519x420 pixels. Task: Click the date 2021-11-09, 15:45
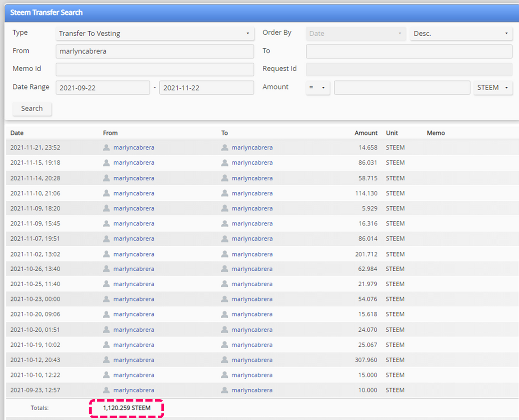point(35,223)
